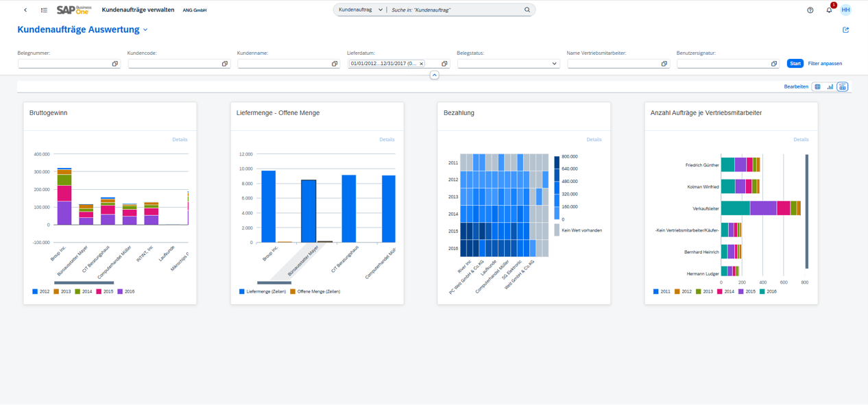Open the main menu list icon
This screenshot has height=405, width=868.
point(44,10)
